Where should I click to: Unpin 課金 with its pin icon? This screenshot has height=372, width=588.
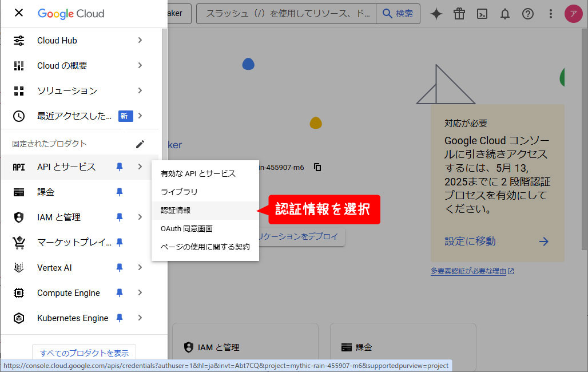(119, 192)
